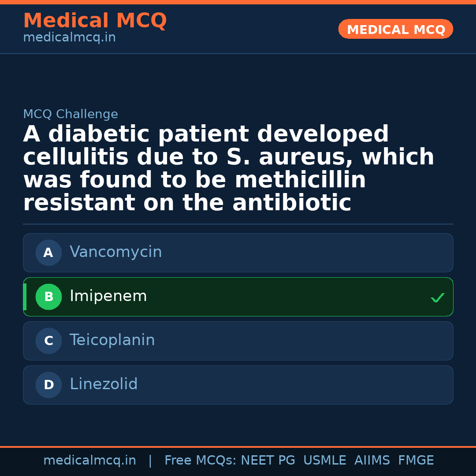The image size is (476, 476).
Task: Click the letter D option badge
Action: (x=48, y=385)
